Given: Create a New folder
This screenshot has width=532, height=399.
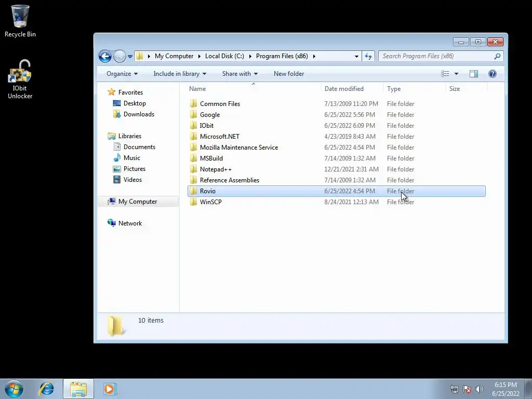Looking at the screenshot, I should point(289,74).
